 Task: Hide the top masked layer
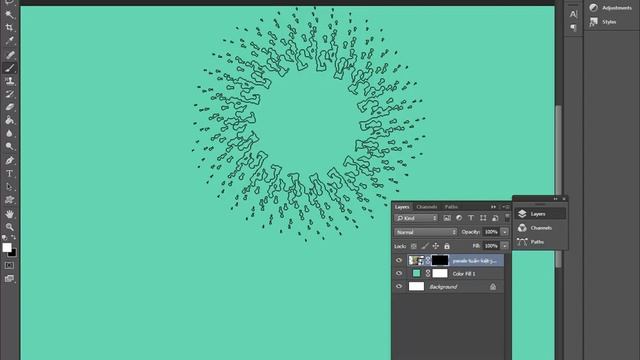click(x=399, y=260)
